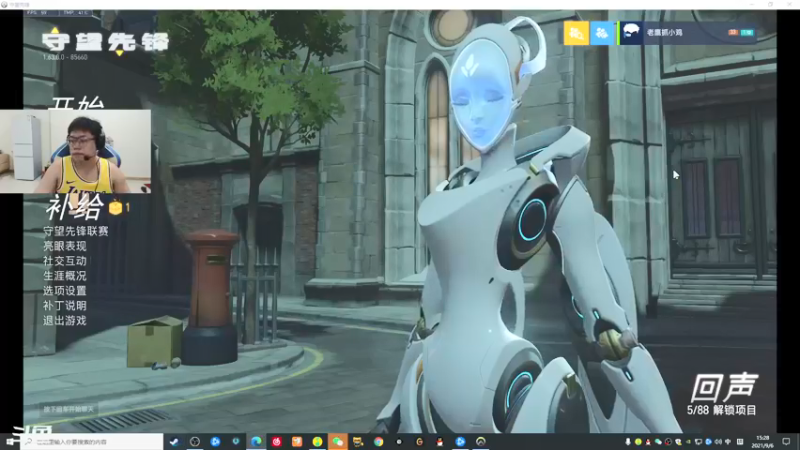Open the yellow-green round taskbar icon
The image size is (800, 450).
[x=317, y=442]
